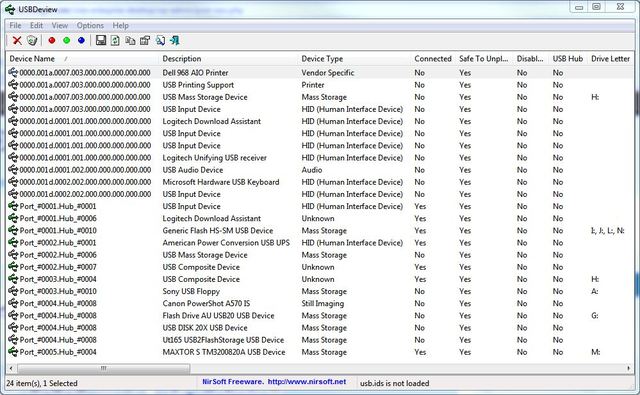The image size is (640, 395).
Task: Open the File menu
Action: [x=16, y=25]
